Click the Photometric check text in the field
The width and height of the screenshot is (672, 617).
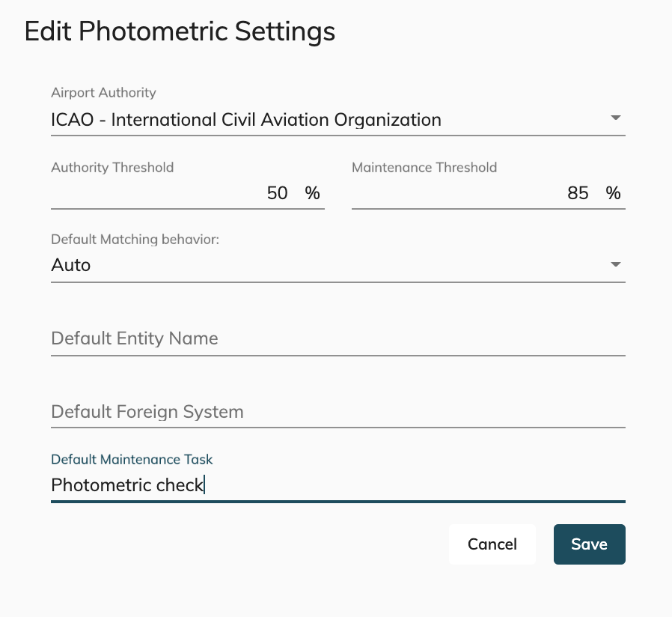point(127,485)
